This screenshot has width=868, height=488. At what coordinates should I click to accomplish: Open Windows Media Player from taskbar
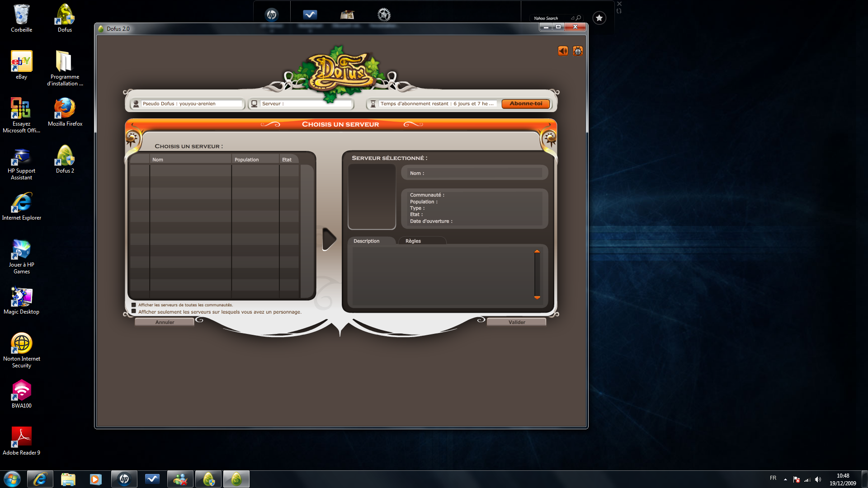(x=96, y=479)
